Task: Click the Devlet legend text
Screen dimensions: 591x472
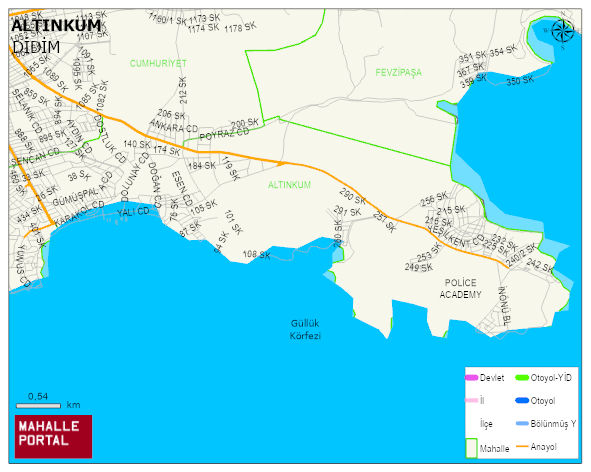Action: pos(492,378)
